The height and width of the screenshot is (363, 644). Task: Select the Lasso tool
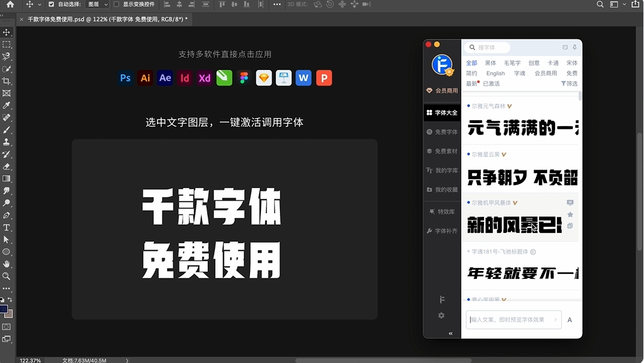pyautogui.click(x=7, y=57)
